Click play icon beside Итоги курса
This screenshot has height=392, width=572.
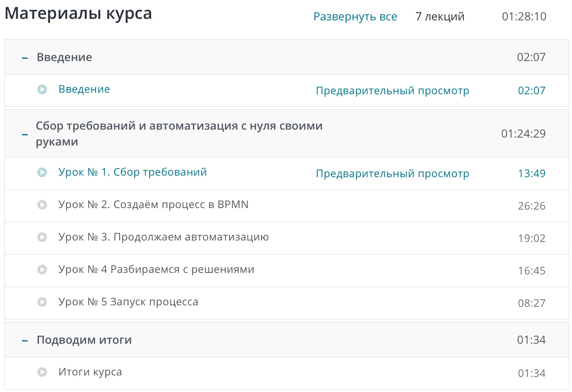coord(42,372)
